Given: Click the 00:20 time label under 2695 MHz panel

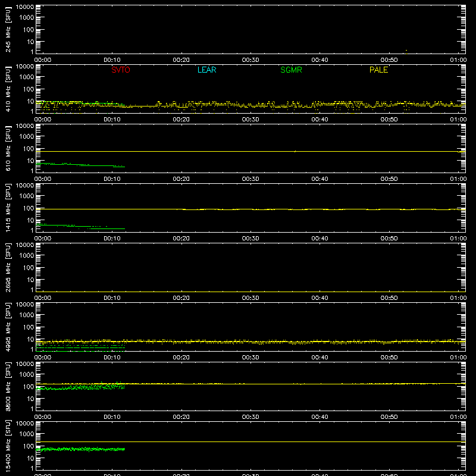Looking at the screenshot, I should [x=181, y=298].
